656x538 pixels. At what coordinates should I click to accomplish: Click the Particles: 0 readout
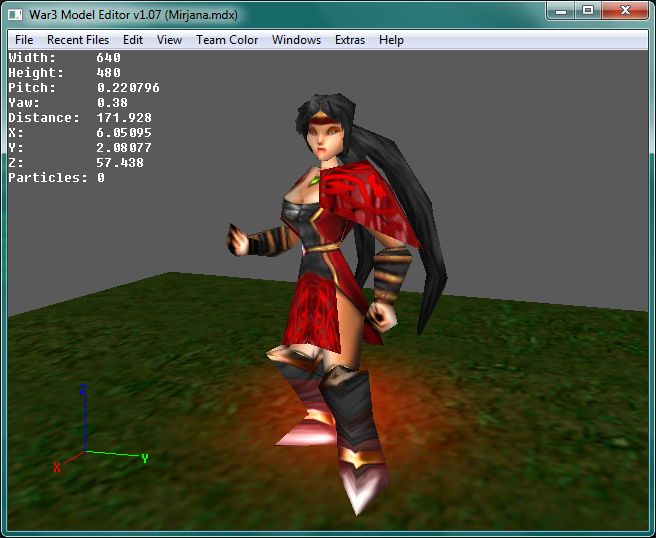click(x=56, y=178)
